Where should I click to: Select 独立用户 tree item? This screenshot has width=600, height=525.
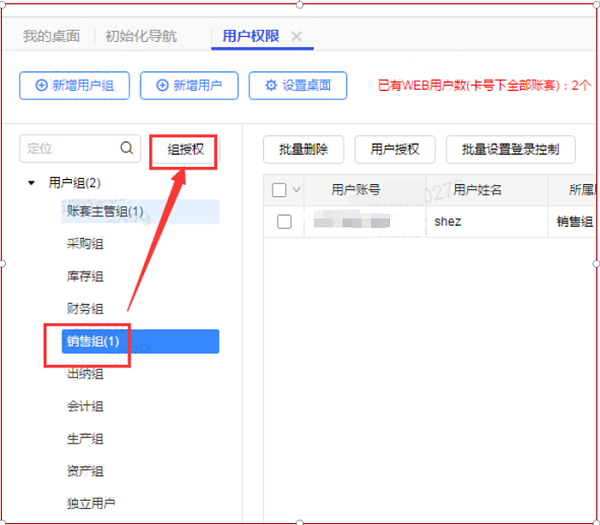[x=91, y=503]
